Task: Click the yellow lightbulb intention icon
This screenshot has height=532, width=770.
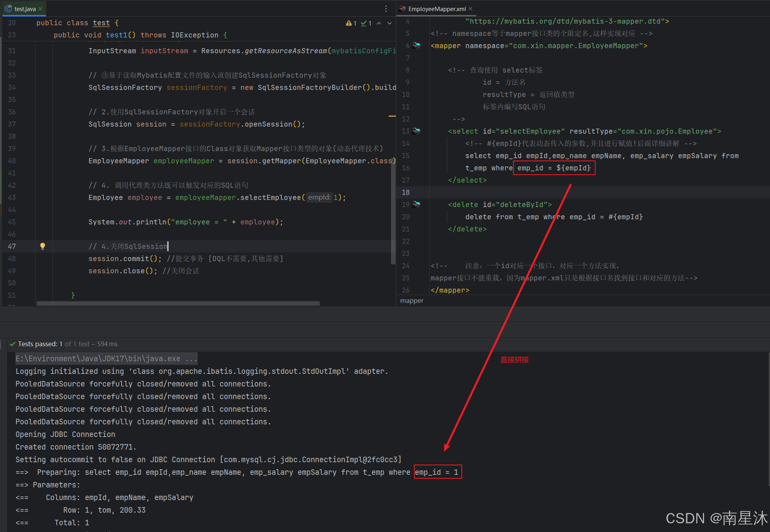Action: coord(43,246)
